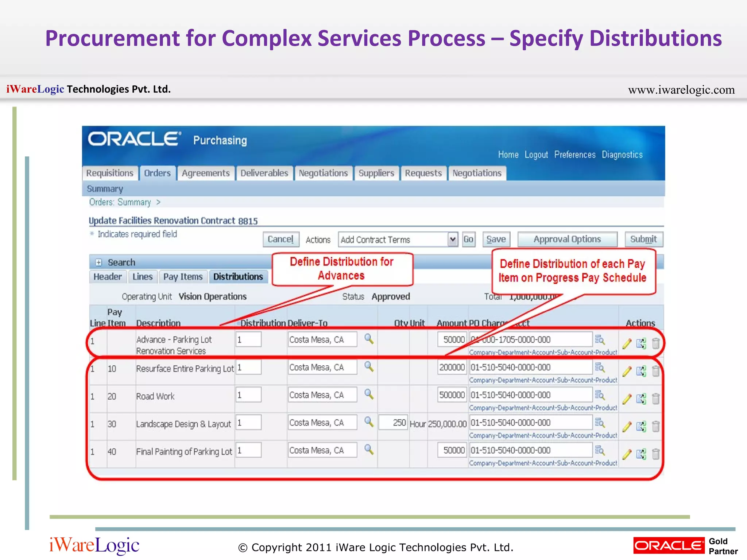Split the Final Painting distribution
747x560 pixels.
tap(641, 454)
